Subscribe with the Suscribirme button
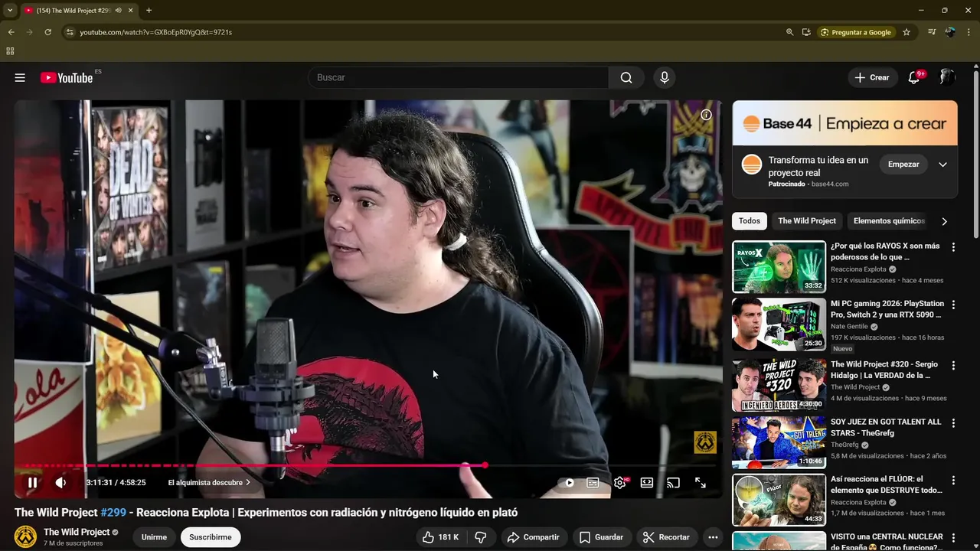 tap(211, 537)
